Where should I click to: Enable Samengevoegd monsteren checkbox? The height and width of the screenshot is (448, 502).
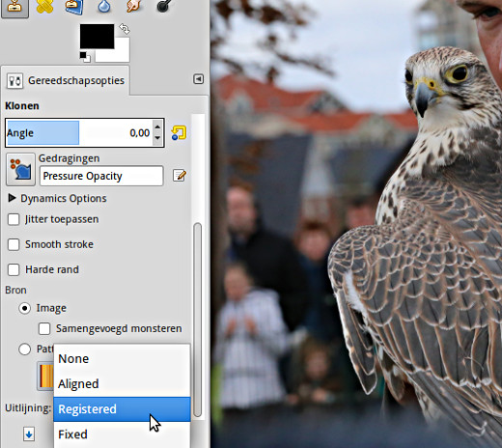coord(44,329)
